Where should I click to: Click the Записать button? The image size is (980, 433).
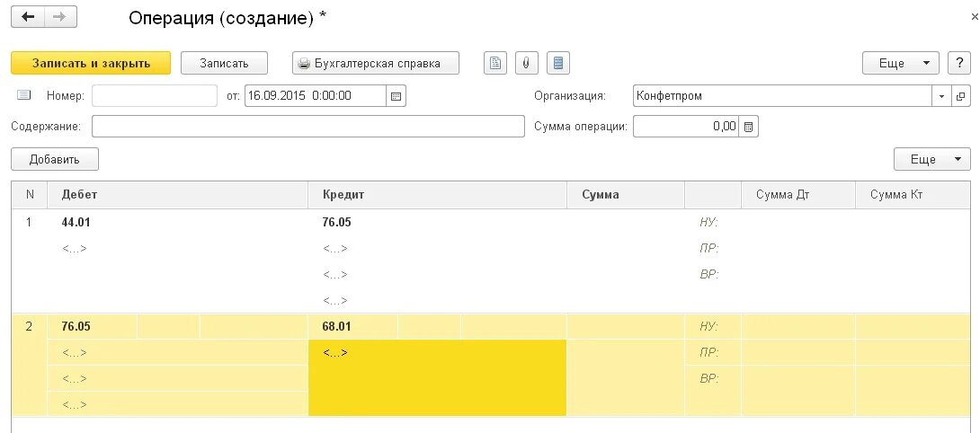pos(225,63)
